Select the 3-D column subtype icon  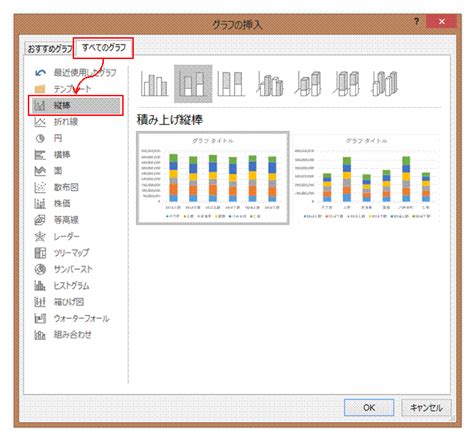click(385, 84)
